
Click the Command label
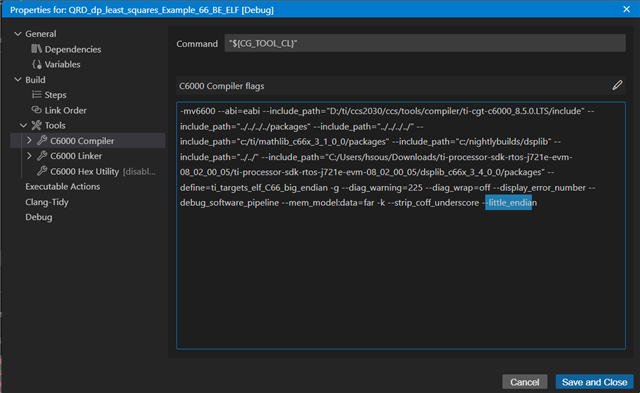197,44
